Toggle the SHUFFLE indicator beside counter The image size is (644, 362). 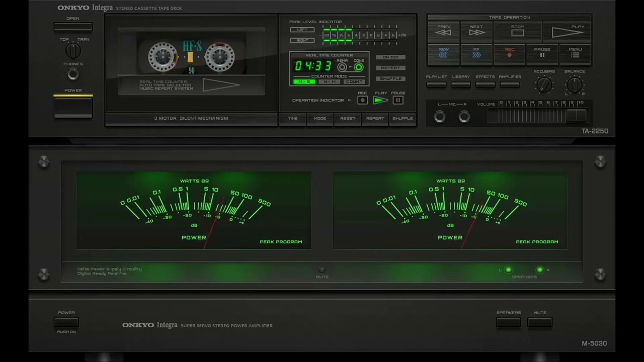[390, 78]
